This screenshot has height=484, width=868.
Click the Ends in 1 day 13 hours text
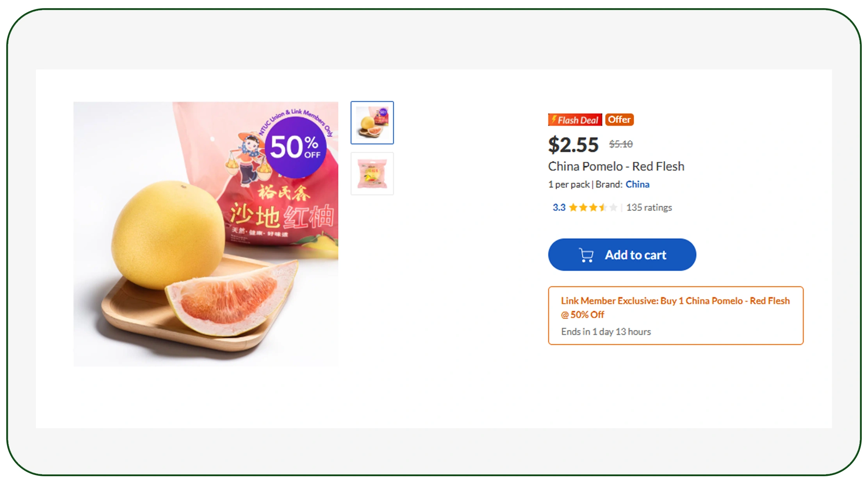coord(606,332)
